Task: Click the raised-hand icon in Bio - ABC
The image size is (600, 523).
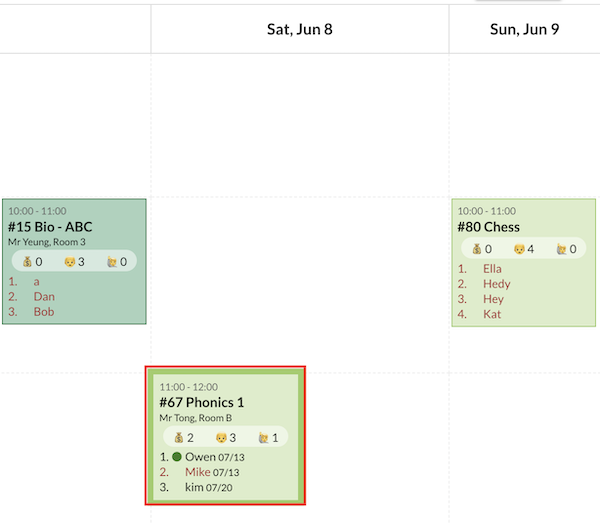Action: tap(112, 262)
